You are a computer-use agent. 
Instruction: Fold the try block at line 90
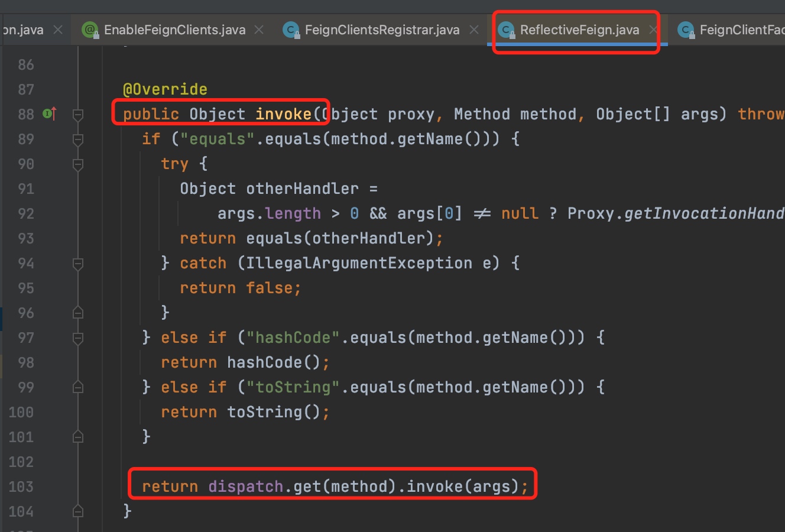click(x=77, y=164)
